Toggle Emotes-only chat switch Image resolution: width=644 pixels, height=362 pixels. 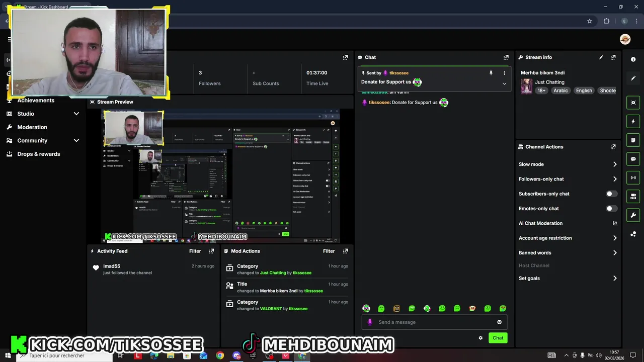[611, 208]
